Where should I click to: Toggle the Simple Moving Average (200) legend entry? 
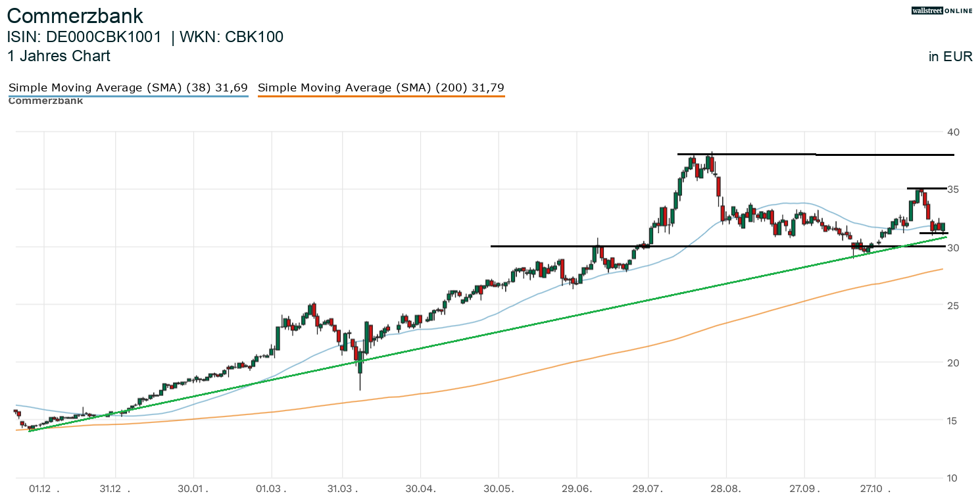[x=381, y=87]
